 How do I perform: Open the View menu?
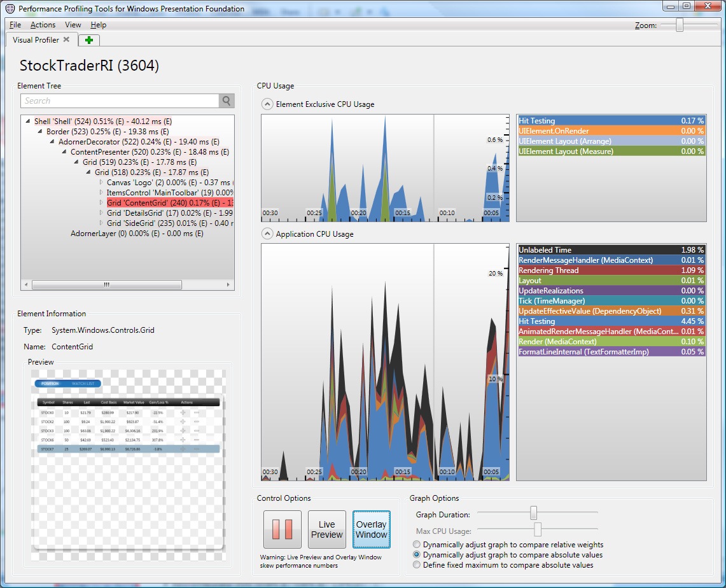click(73, 25)
